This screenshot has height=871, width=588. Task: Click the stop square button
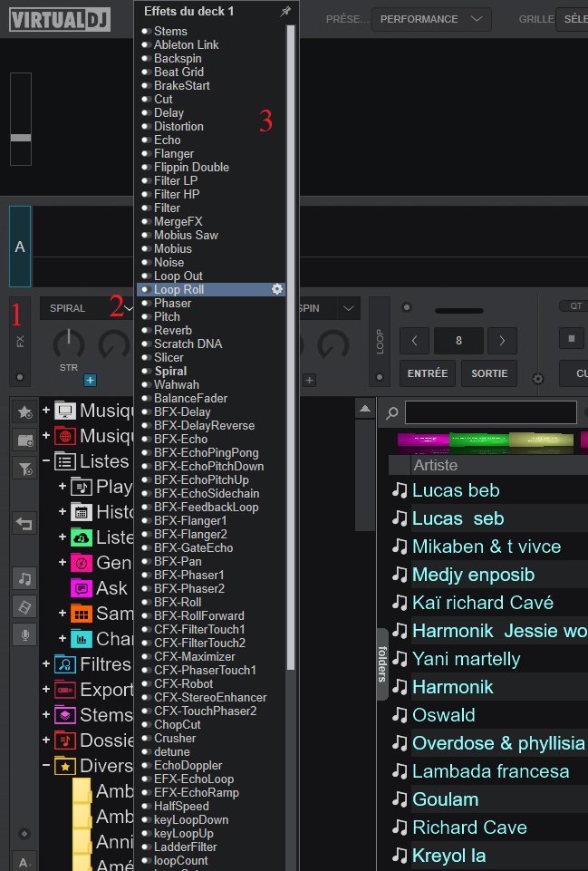572,338
